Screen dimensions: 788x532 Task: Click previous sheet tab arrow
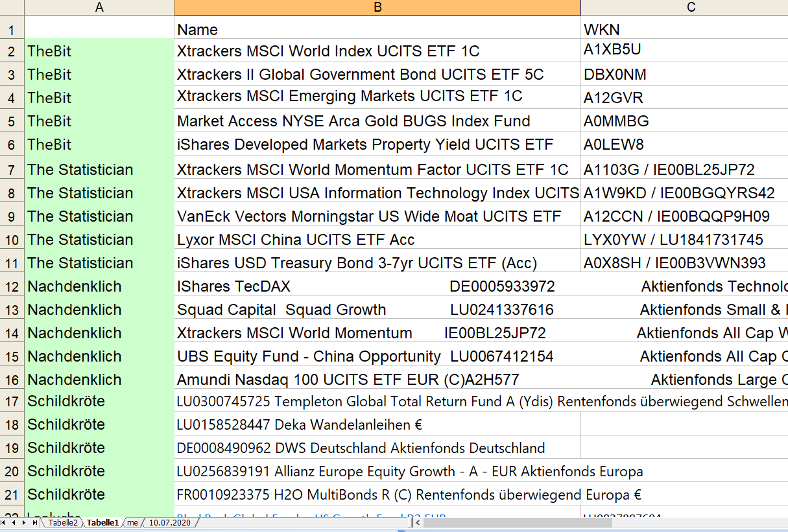point(14,522)
